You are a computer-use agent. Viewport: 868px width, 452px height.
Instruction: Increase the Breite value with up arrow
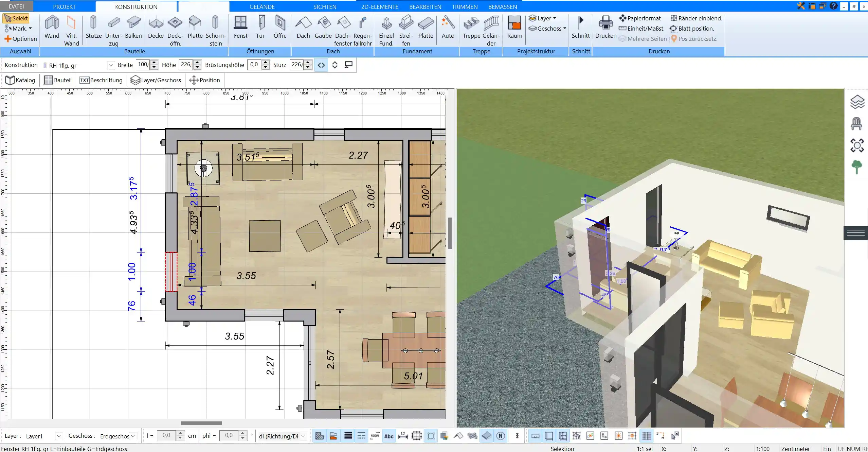pos(154,62)
